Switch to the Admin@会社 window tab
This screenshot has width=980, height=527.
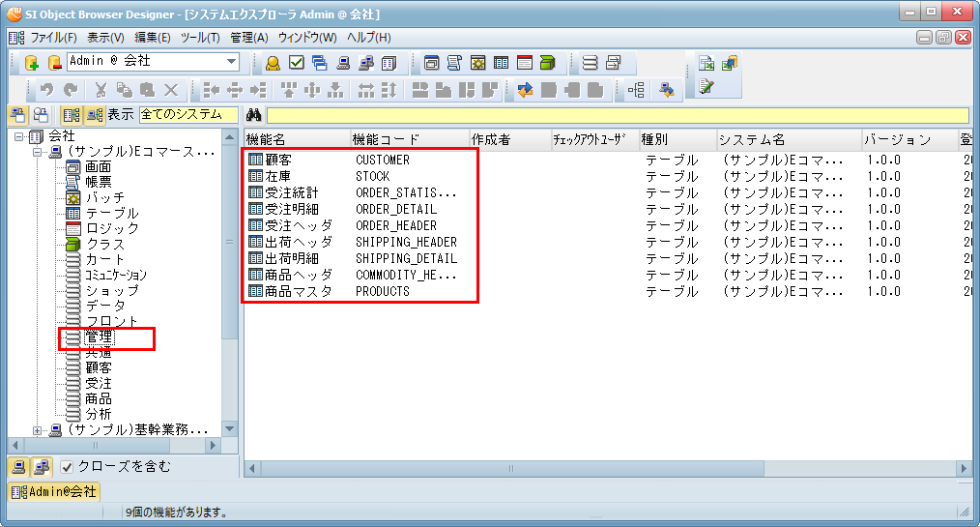click(x=54, y=492)
